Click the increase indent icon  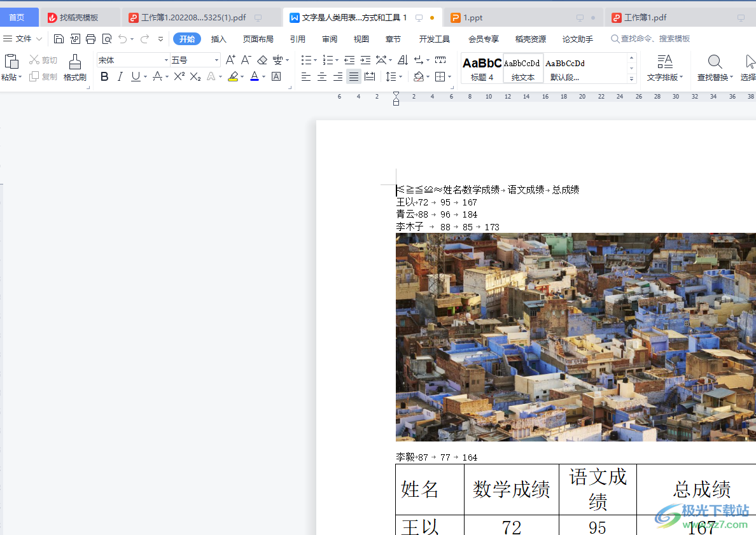pyautogui.click(x=365, y=60)
